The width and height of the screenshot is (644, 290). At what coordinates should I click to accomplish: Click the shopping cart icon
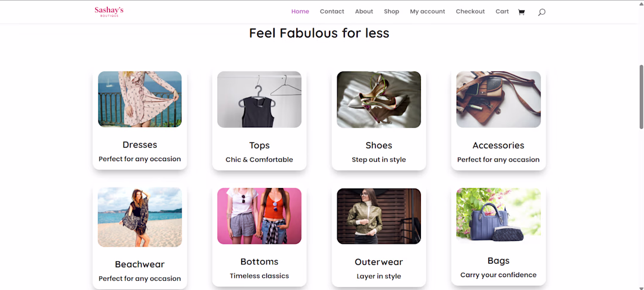[521, 12]
